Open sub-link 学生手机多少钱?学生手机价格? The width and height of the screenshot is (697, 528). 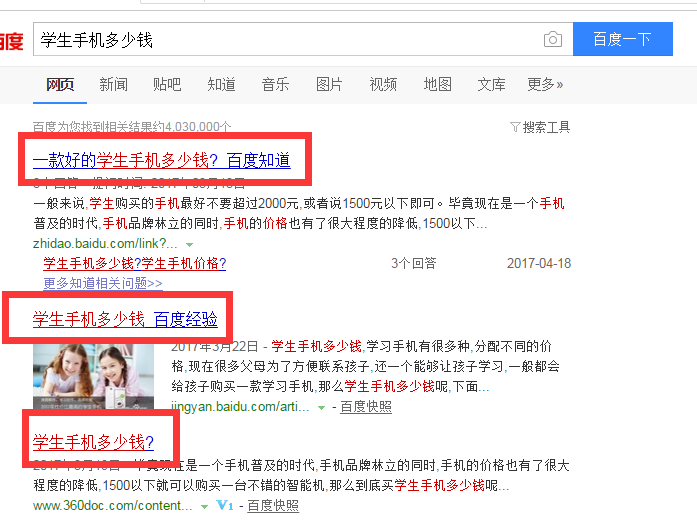tap(135, 264)
